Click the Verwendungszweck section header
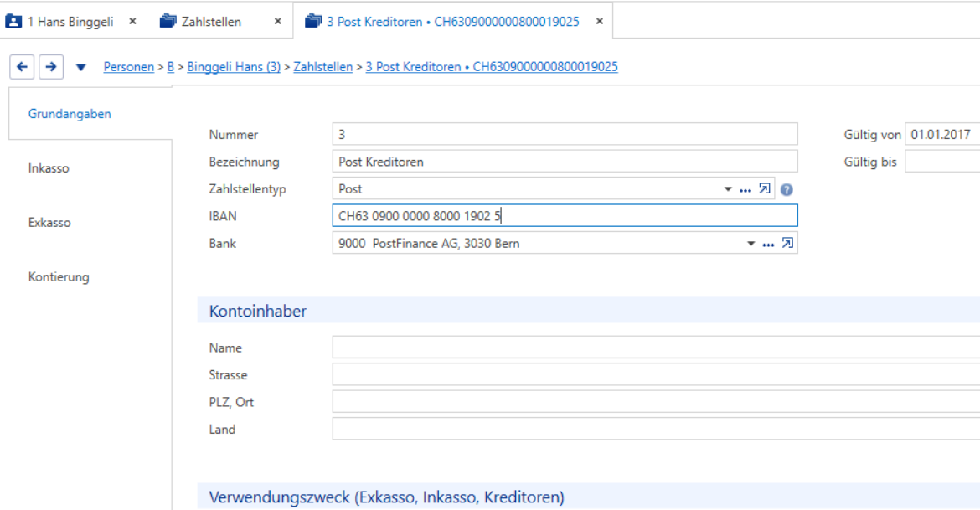Viewport: 980px width, 510px height. coord(589,497)
